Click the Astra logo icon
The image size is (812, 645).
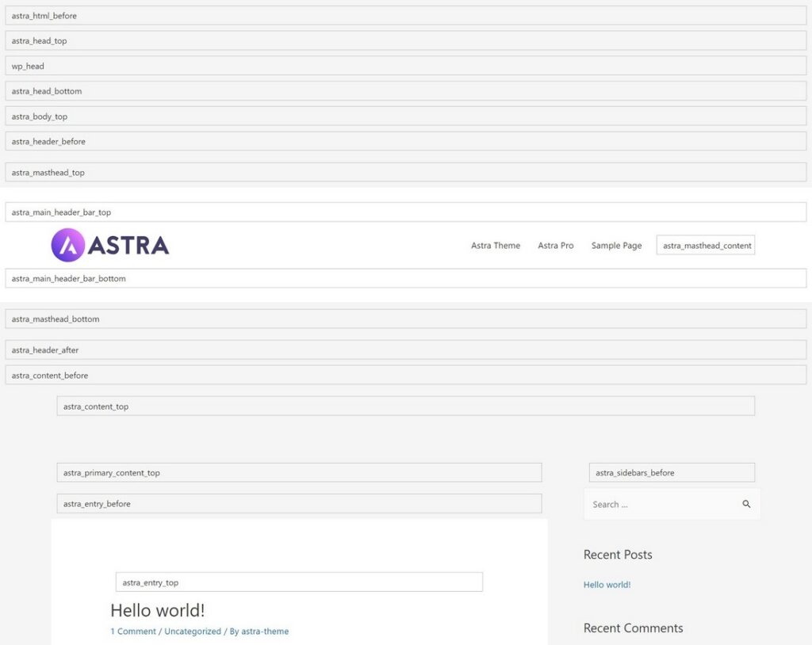pos(69,245)
